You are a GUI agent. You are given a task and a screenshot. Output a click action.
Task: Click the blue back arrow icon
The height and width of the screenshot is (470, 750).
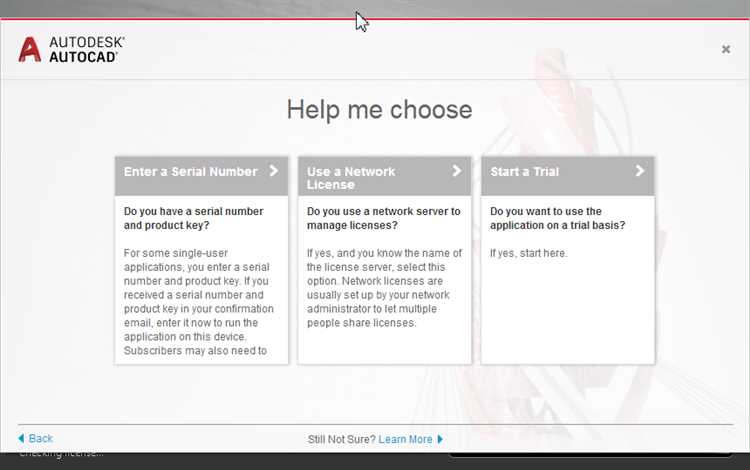coord(21,438)
